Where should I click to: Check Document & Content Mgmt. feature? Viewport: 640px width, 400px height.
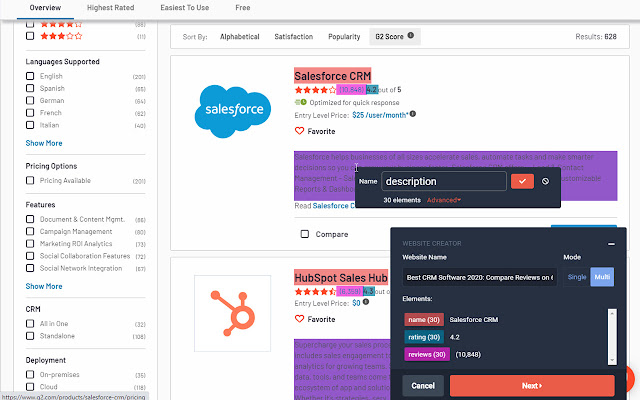[x=30, y=219]
